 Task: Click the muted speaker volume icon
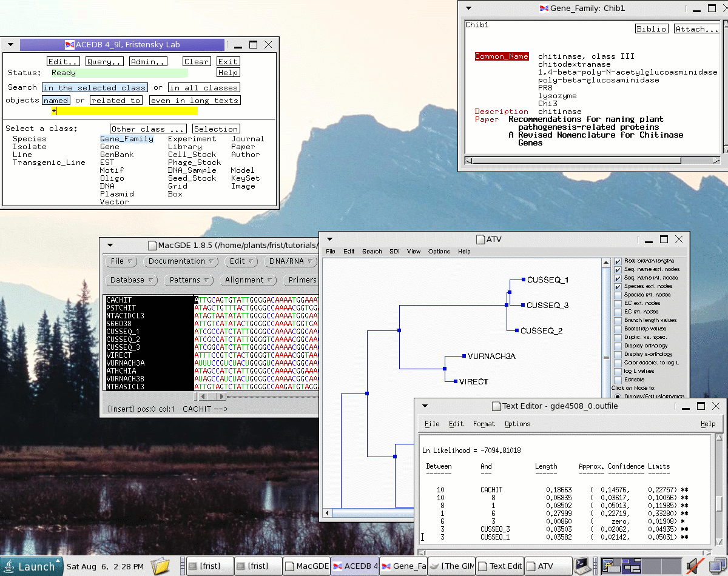(694, 566)
